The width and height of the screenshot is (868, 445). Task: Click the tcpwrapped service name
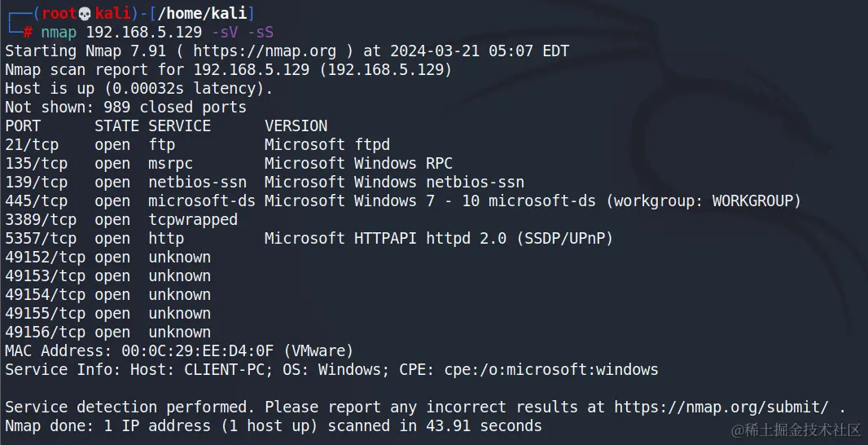193,219
